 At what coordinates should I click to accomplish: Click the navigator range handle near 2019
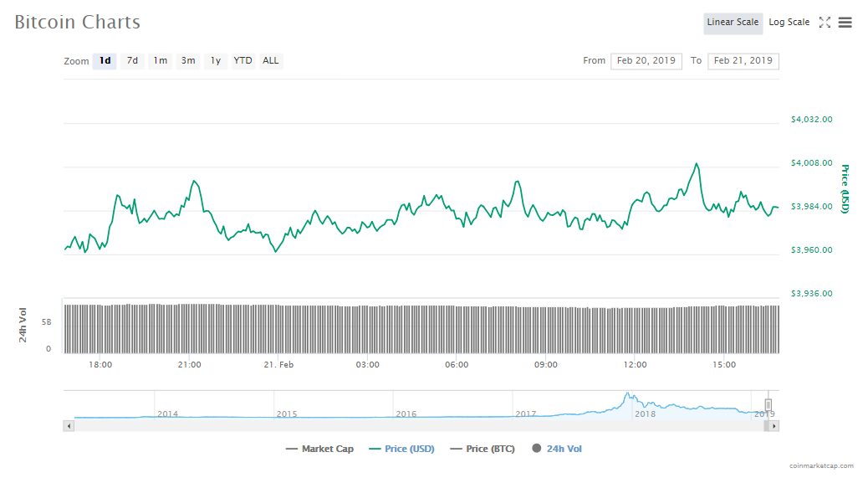point(768,405)
